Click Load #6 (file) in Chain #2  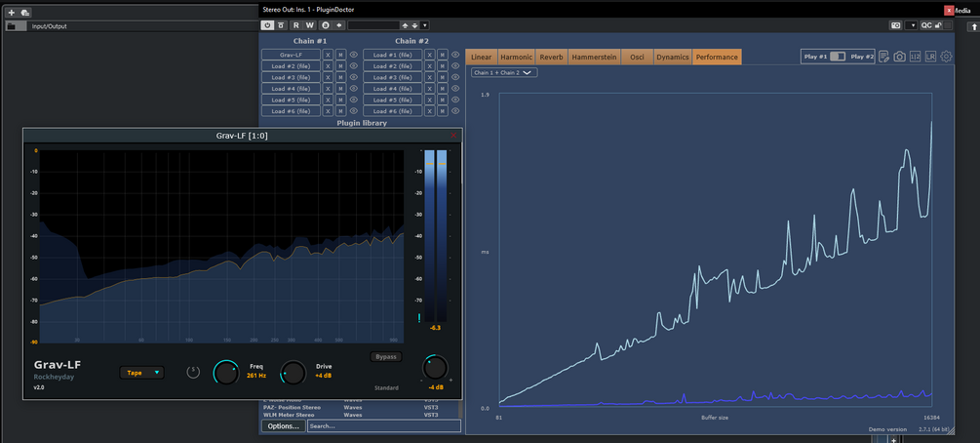(392, 111)
